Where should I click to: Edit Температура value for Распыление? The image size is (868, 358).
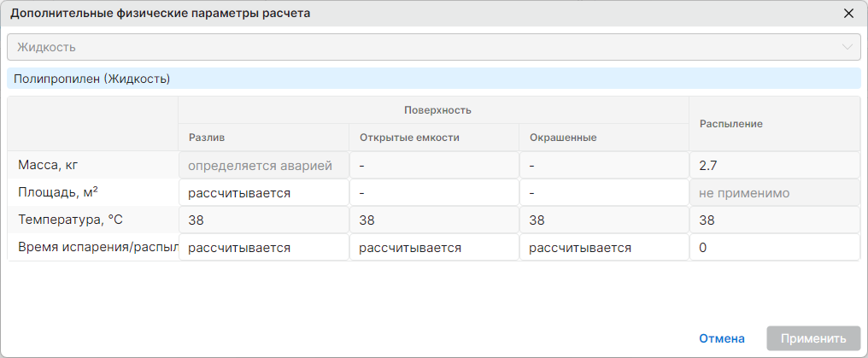coord(774,220)
